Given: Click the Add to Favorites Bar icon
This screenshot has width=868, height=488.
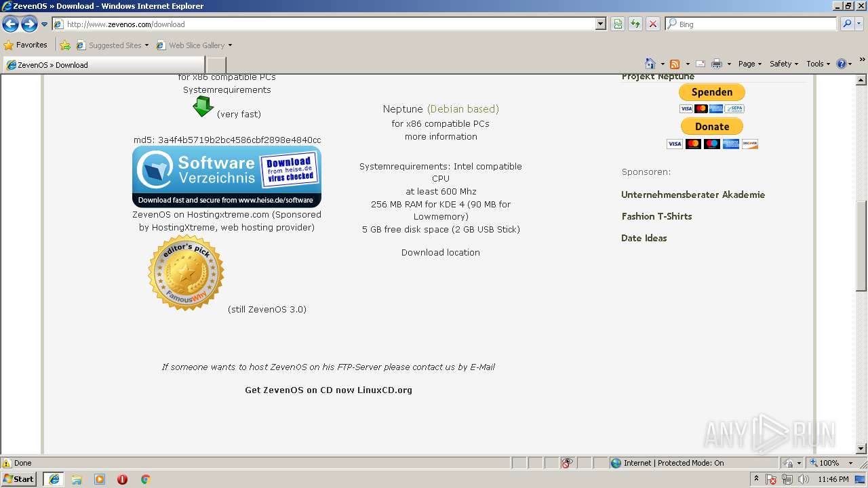Looking at the screenshot, I should tap(65, 45).
